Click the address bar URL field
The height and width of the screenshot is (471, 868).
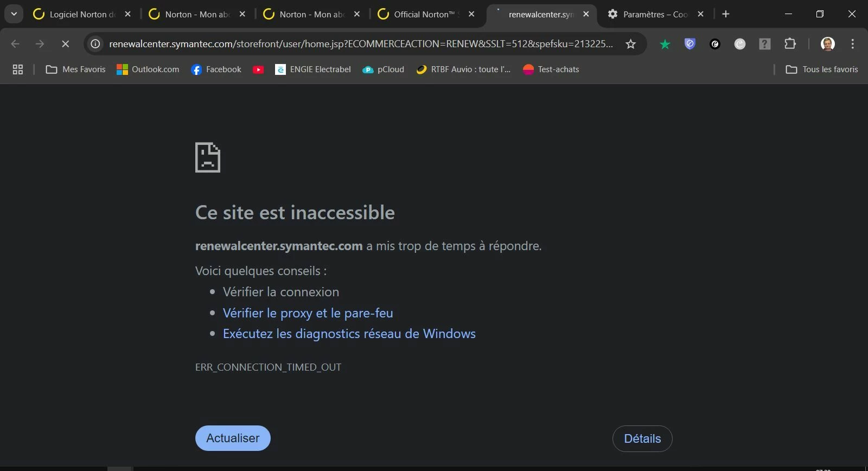pyautogui.click(x=361, y=44)
